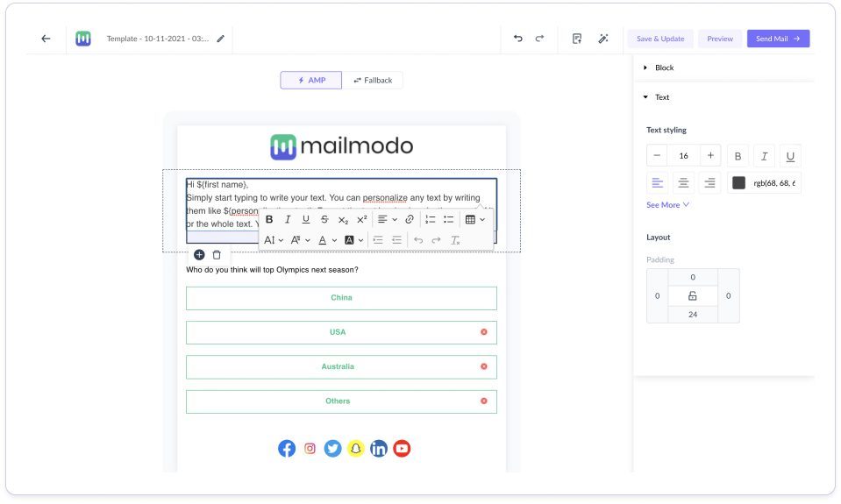841x504 pixels.
Task: Toggle Bold in Text styling panel
Action: coord(738,156)
